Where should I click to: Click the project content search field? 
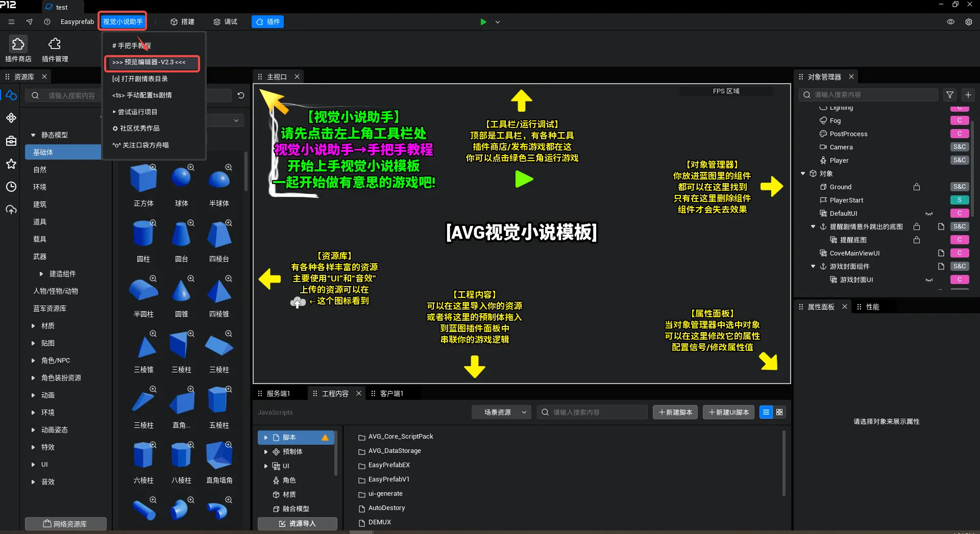[x=592, y=412]
